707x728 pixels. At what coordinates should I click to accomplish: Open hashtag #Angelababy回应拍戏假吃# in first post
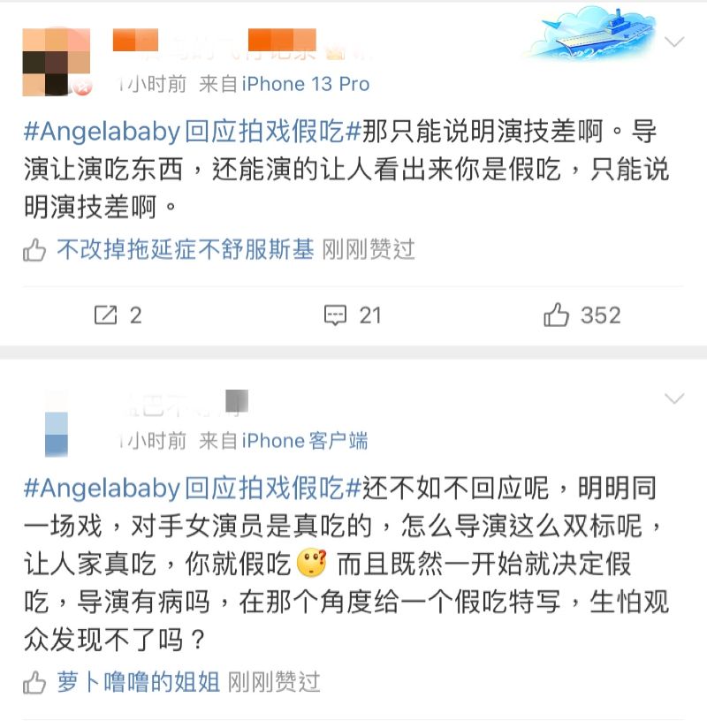[193, 132]
